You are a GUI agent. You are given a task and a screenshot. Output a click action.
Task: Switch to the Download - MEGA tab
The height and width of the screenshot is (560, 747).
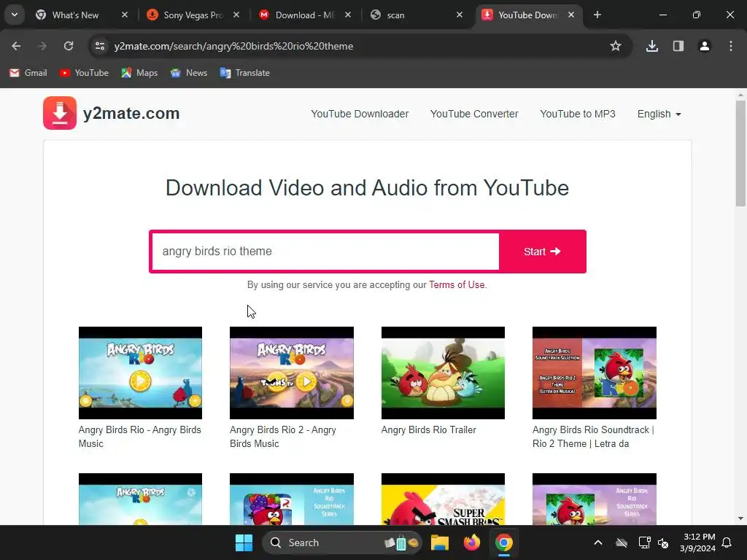click(305, 15)
